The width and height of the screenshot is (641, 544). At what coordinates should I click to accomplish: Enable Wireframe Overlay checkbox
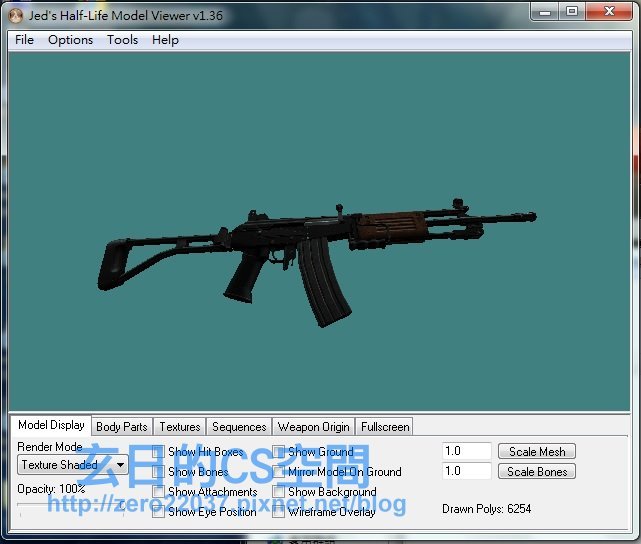point(279,512)
